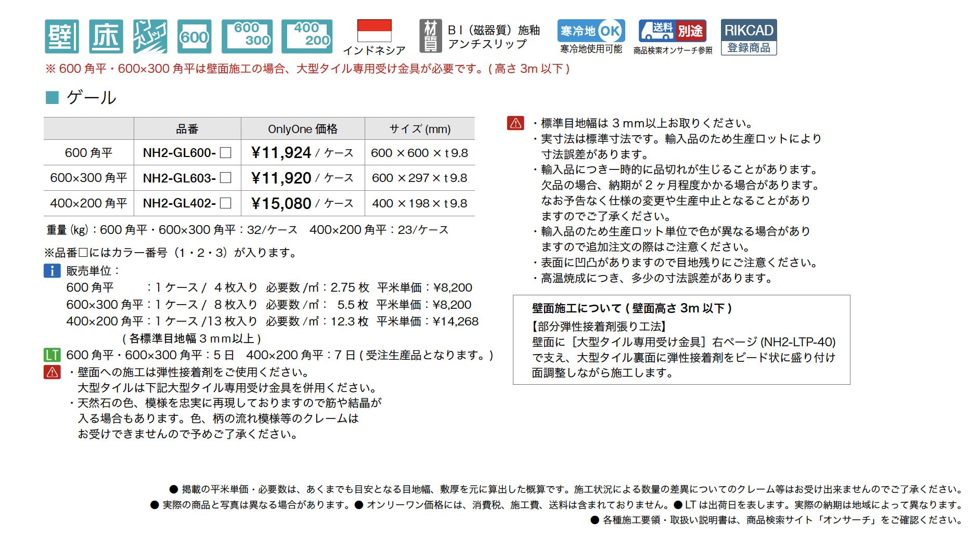Click the 壁 (wall) usage icon
Viewport: 980px width, 536px height.
pyautogui.click(x=61, y=36)
